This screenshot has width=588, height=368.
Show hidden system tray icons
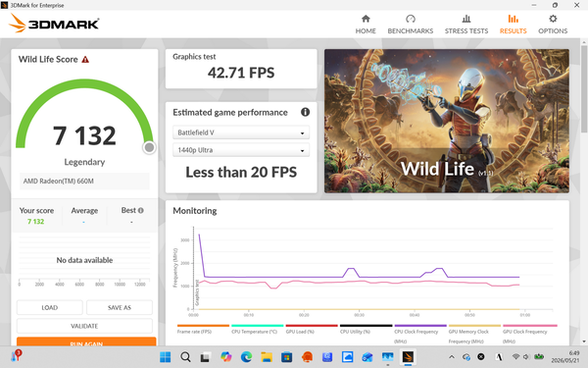452,357
